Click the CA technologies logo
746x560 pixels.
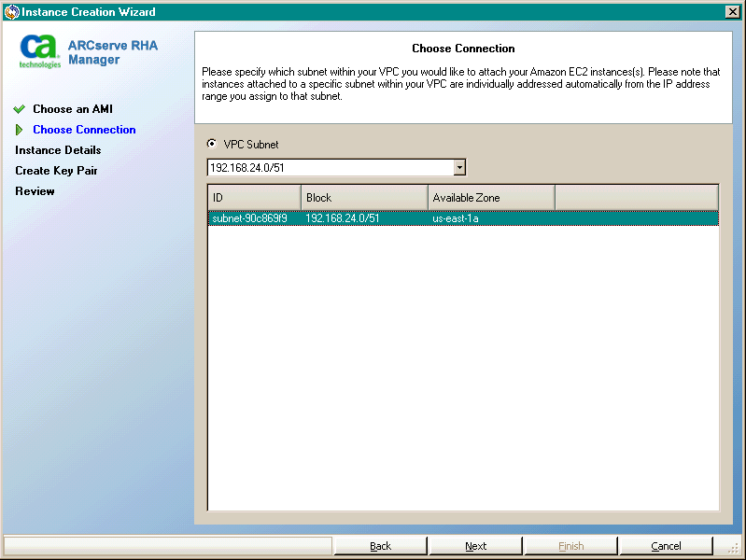(40, 51)
